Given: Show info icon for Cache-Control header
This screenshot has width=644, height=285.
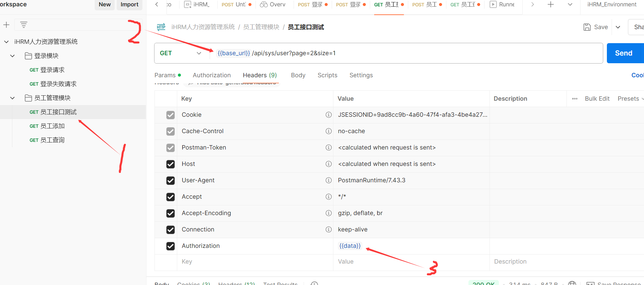Looking at the screenshot, I should tap(329, 131).
